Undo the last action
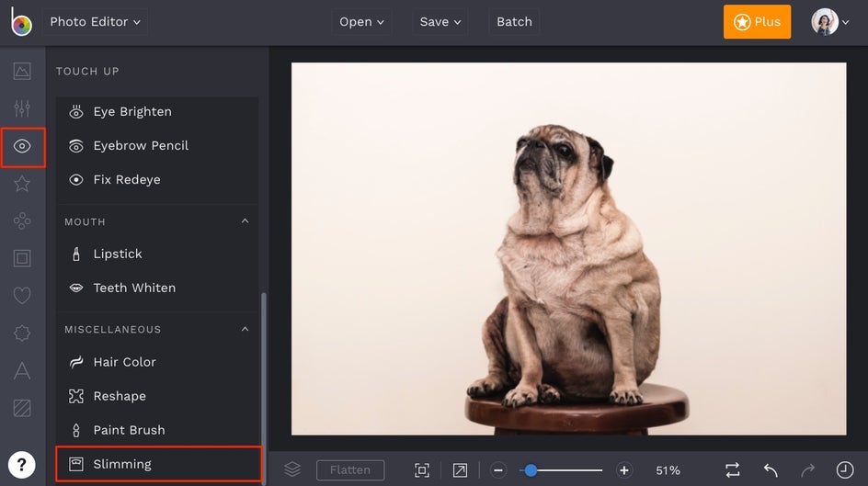The image size is (868, 486). click(771, 470)
